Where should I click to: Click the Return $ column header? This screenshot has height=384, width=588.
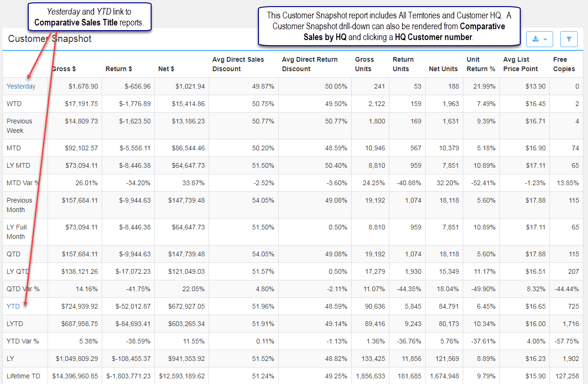[x=119, y=69]
